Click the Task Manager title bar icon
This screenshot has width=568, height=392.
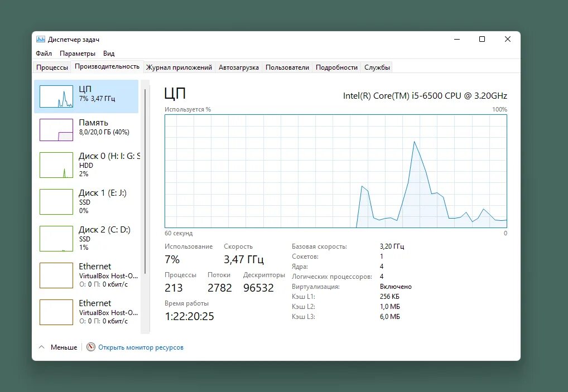41,40
